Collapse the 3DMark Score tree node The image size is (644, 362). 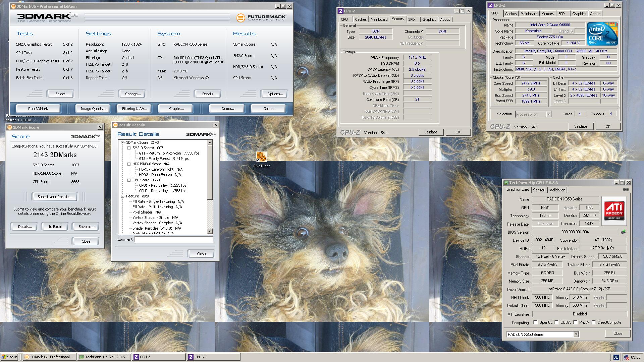pyautogui.click(x=123, y=142)
